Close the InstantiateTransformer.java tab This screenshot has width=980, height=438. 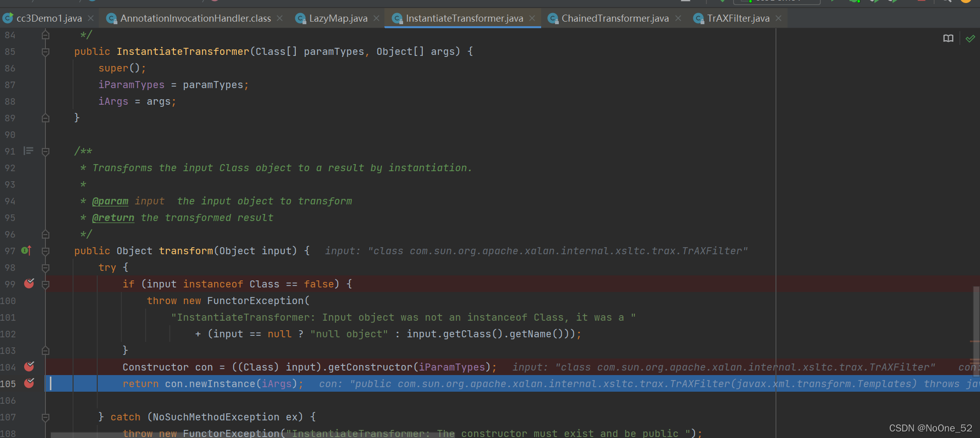(x=532, y=19)
